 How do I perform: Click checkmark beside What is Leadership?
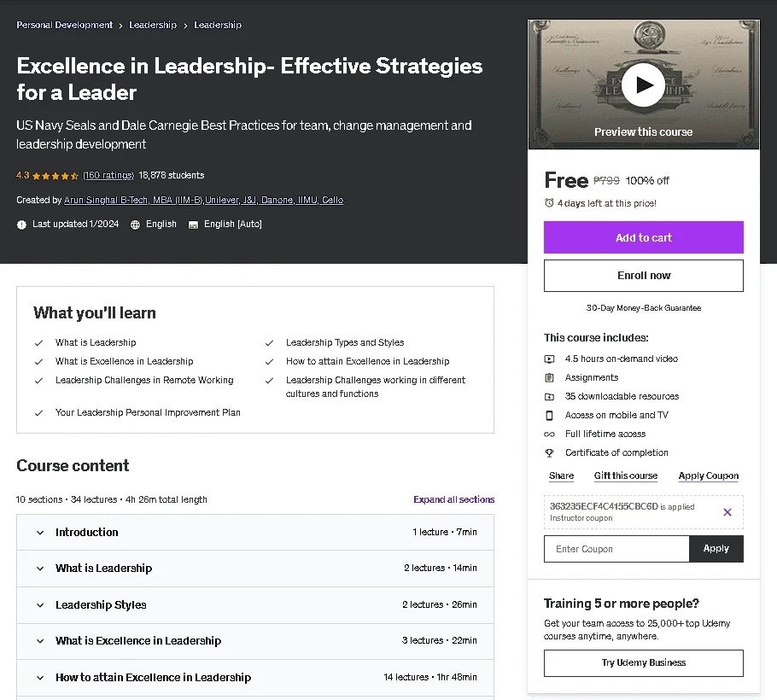(38, 343)
